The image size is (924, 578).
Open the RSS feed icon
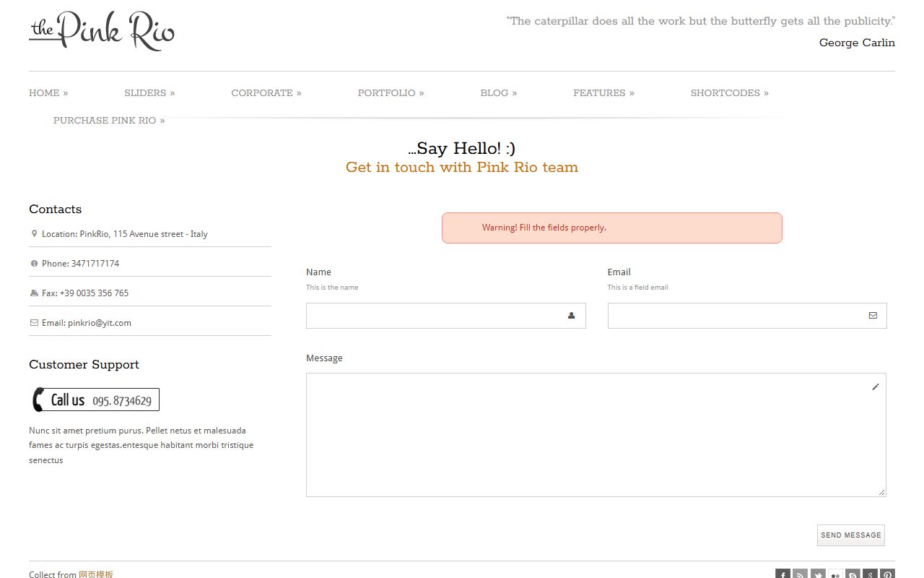pos(800,574)
